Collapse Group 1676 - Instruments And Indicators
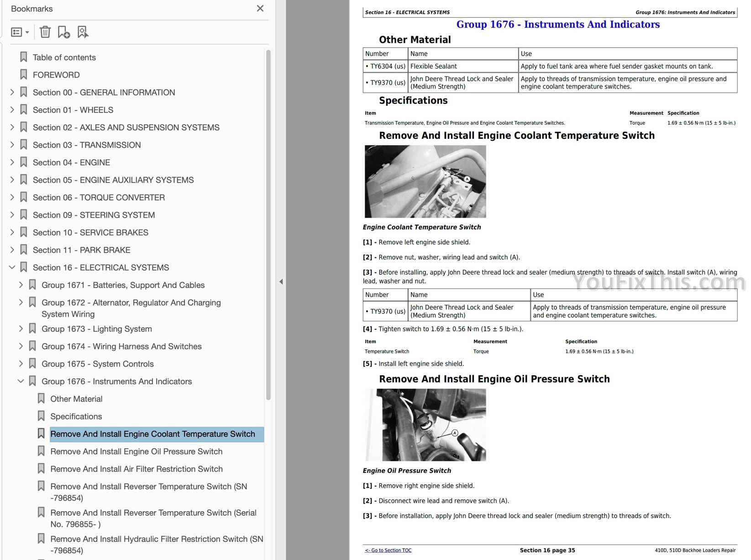 pyautogui.click(x=21, y=381)
